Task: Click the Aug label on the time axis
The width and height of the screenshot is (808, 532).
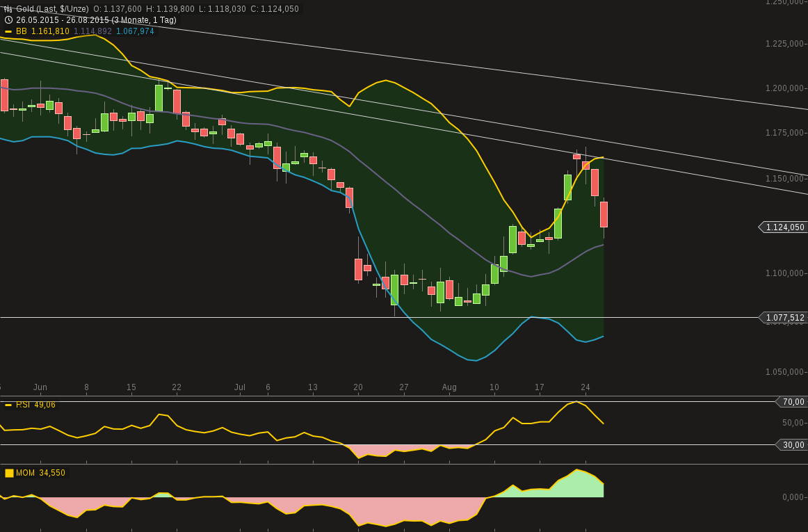Action: [x=449, y=387]
